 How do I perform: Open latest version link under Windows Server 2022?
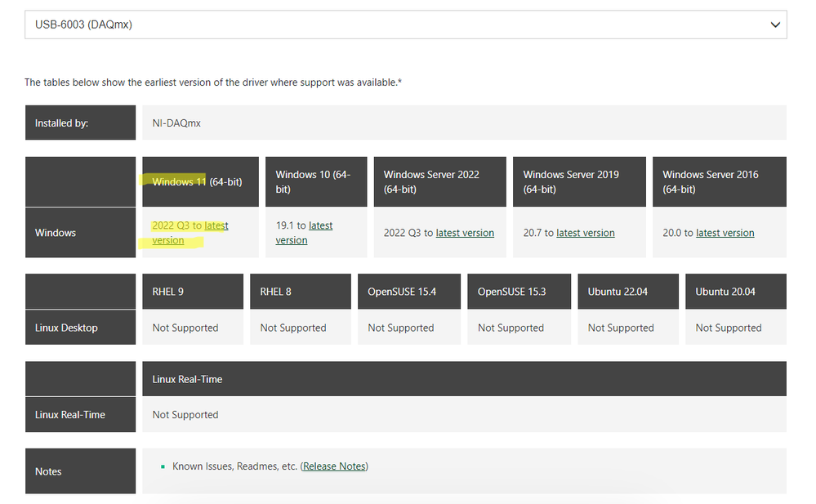tap(465, 233)
